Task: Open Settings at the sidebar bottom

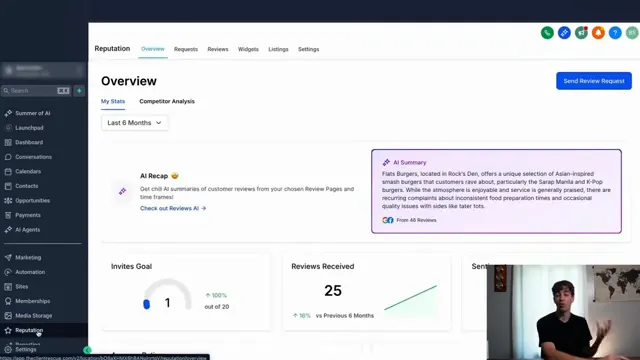Action: click(25, 350)
